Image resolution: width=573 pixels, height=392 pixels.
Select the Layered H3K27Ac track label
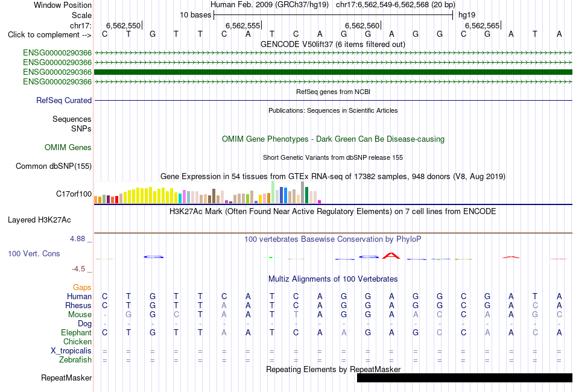tap(39, 220)
